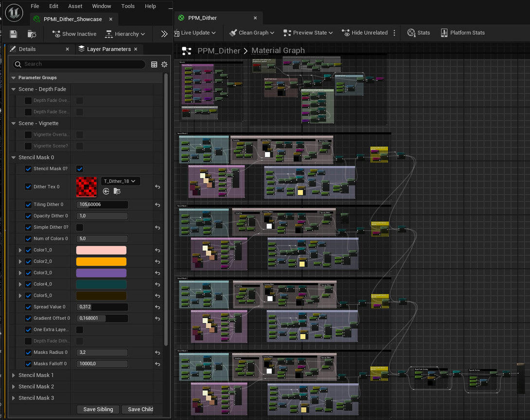Select the Layer Parameters tab

(x=108, y=49)
